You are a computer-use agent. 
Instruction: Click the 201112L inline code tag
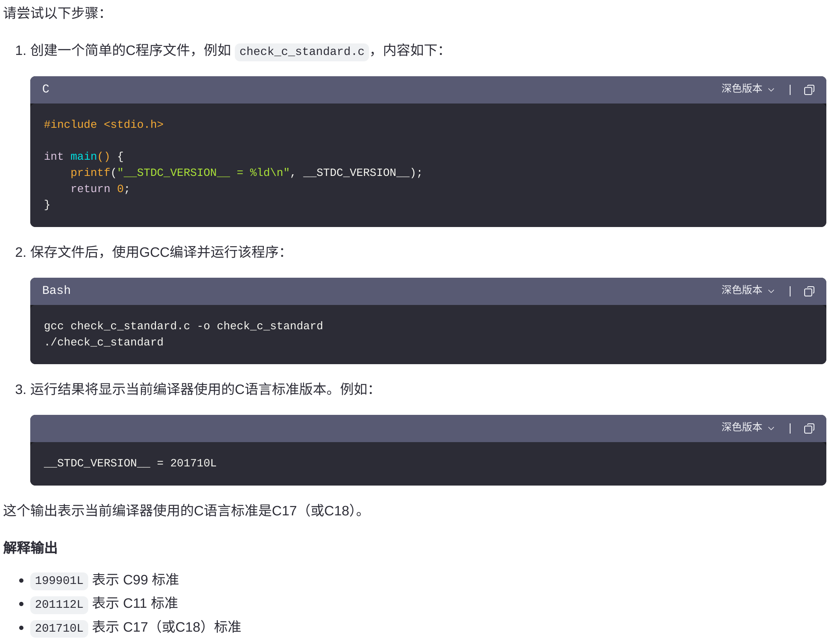pos(59,604)
